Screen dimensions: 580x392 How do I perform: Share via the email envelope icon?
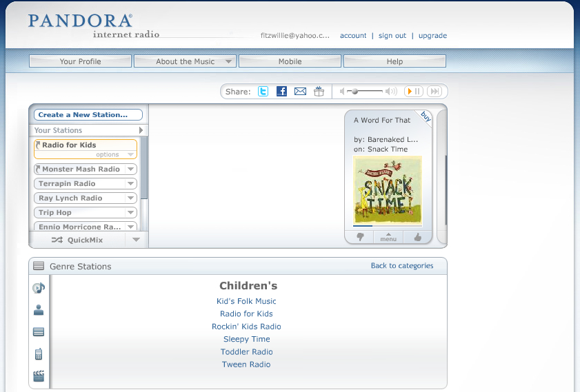point(300,91)
